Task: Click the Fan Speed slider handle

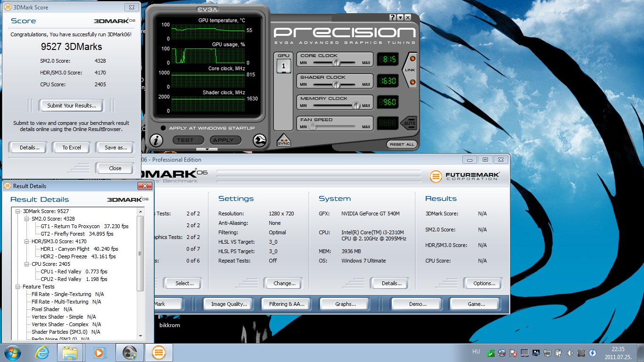Action: point(313,127)
